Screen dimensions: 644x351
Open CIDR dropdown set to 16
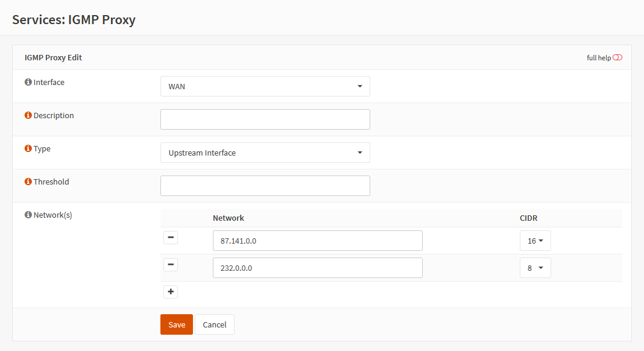535,241
